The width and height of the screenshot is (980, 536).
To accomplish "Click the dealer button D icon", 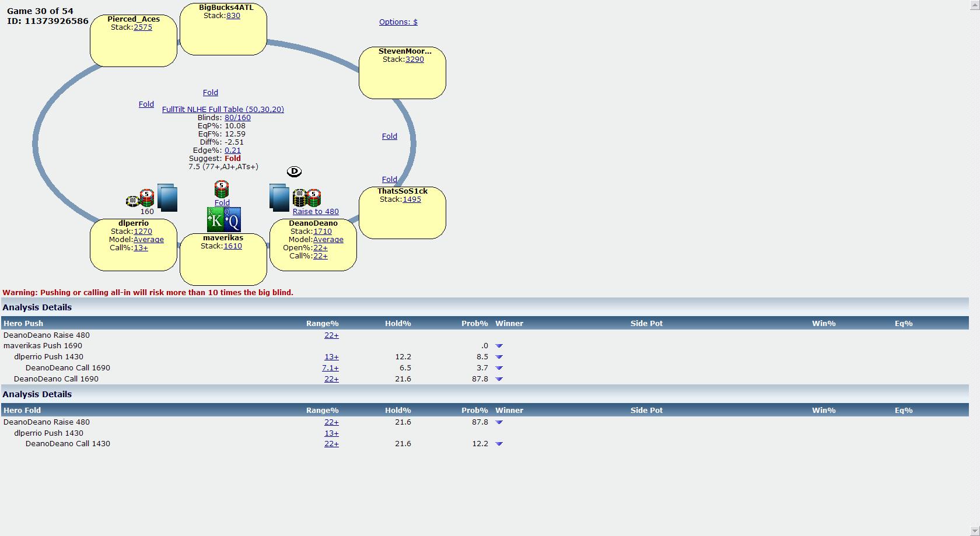I will [x=294, y=171].
